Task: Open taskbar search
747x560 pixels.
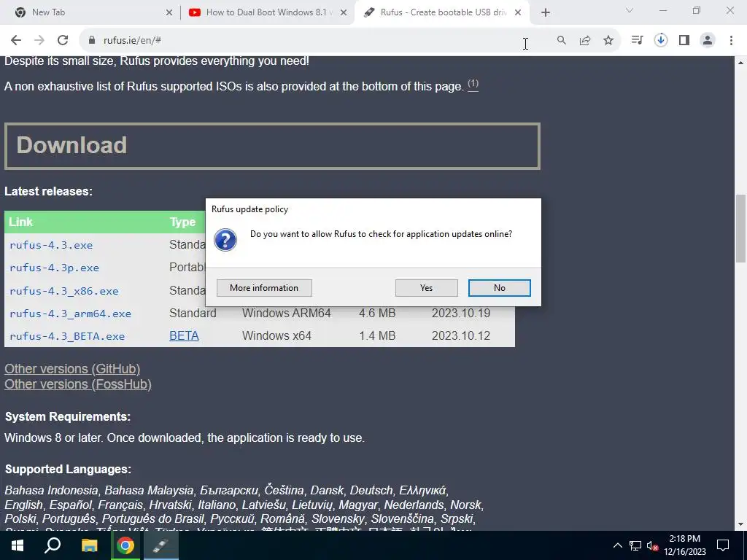Action: click(x=53, y=545)
